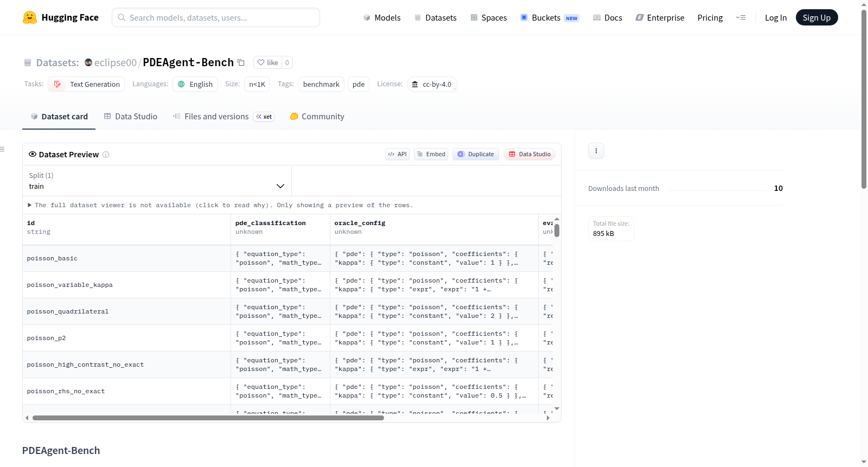Focus the search models, datasets, users field
Screen dimensions: 868x467
click(216, 17)
